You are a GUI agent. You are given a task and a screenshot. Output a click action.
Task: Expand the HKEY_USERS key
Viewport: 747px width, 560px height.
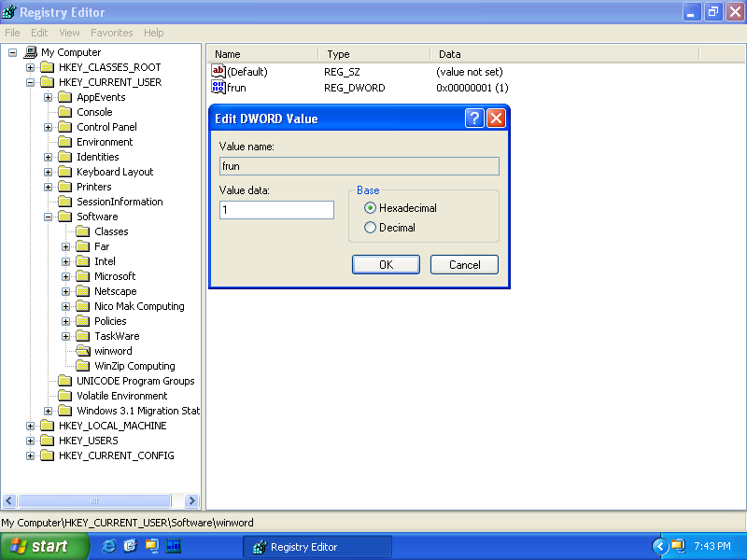tap(31, 441)
